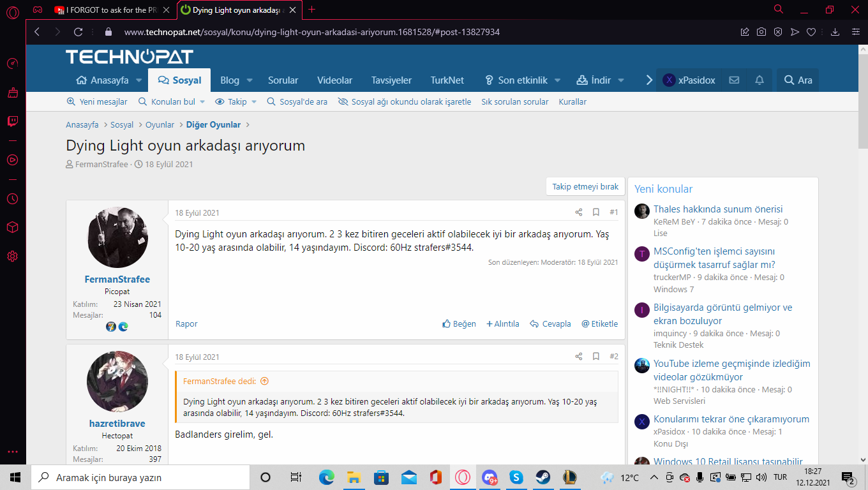Image resolution: width=868 pixels, height=490 pixels.
Task: Open hazretibrave's profile name link
Action: pyautogui.click(x=117, y=424)
